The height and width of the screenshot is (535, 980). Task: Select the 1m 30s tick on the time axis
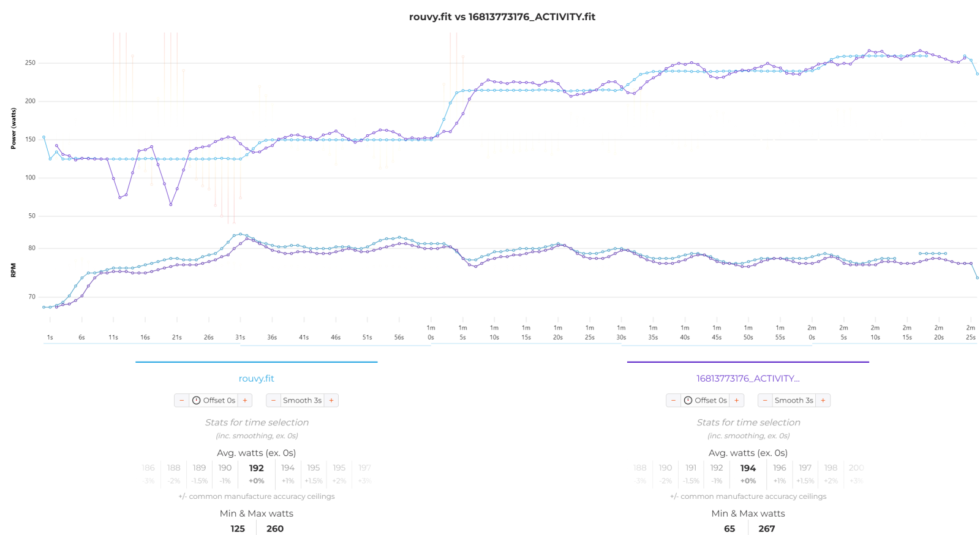(621, 333)
